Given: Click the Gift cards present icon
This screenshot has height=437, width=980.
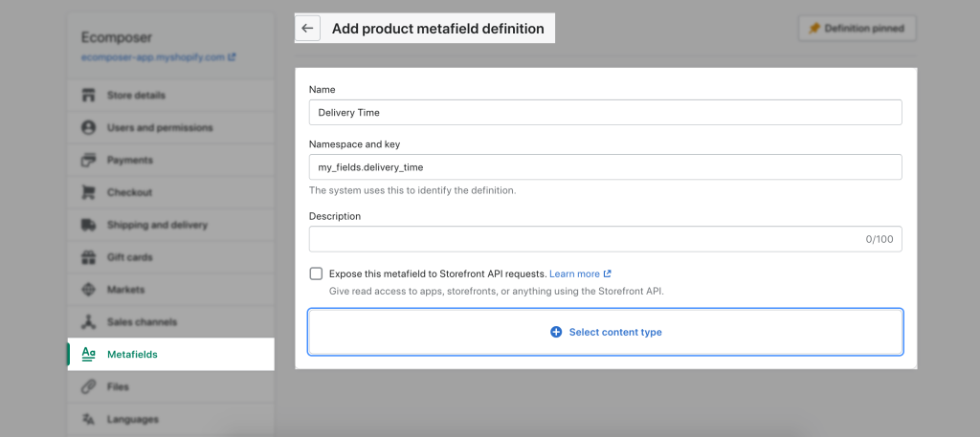Looking at the screenshot, I should coord(88,257).
